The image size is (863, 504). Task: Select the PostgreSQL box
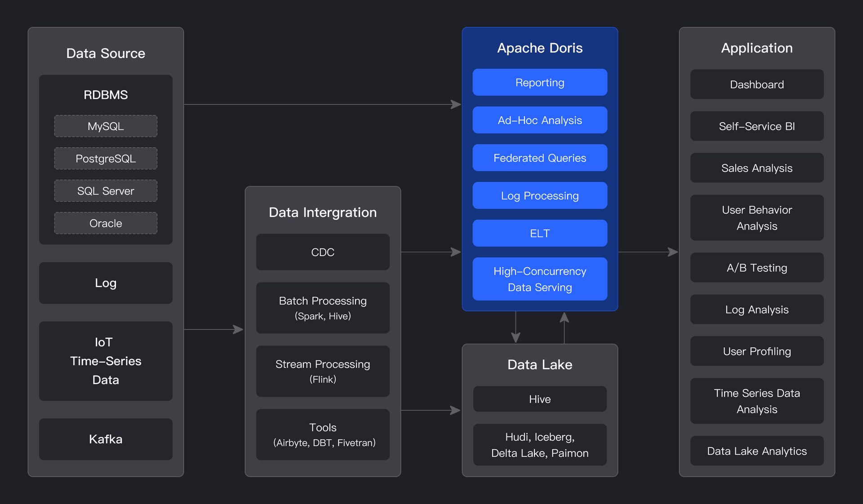pos(106,159)
